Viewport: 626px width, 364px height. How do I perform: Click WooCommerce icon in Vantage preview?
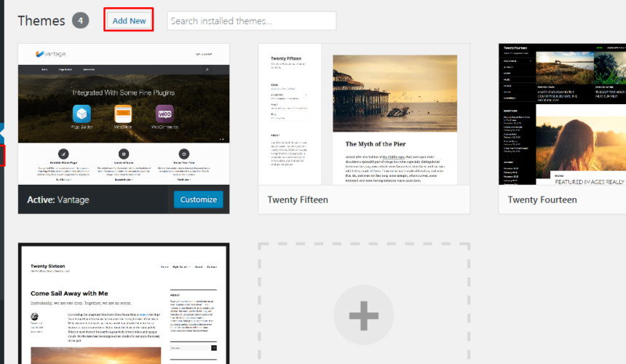[x=165, y=114]
